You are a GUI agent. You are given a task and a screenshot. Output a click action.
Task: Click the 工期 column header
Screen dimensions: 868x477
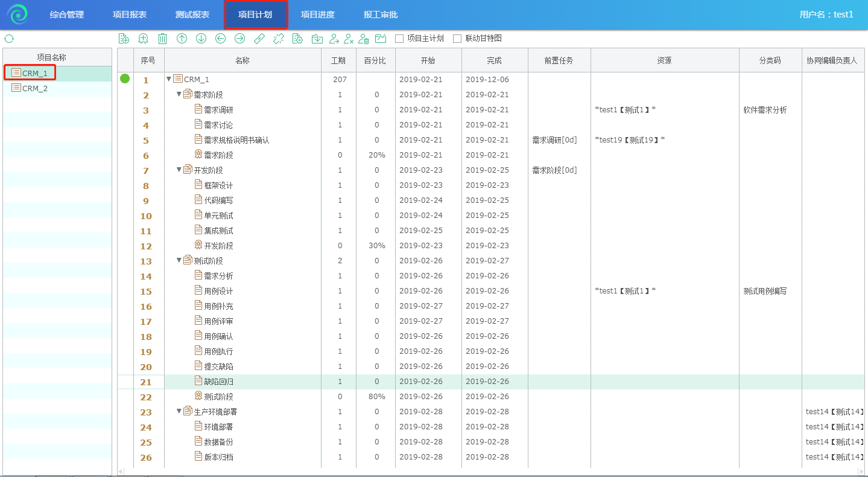(x=338, y=60)
